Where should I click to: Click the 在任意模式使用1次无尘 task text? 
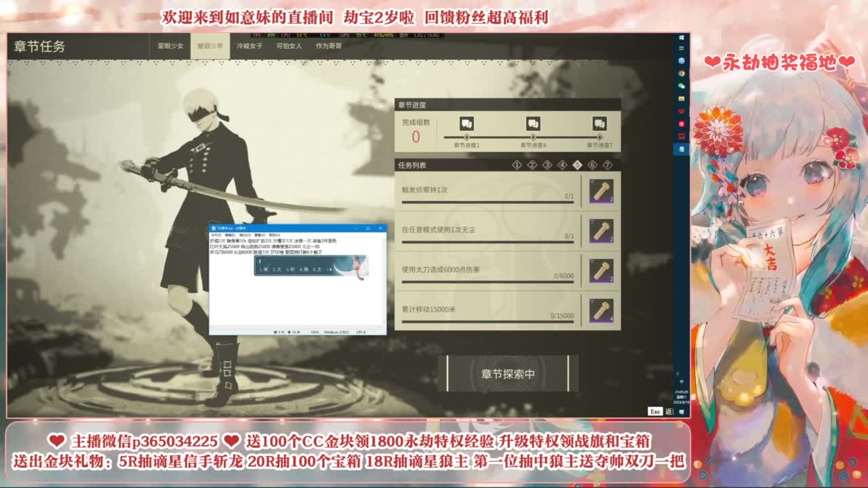point(438,230)
